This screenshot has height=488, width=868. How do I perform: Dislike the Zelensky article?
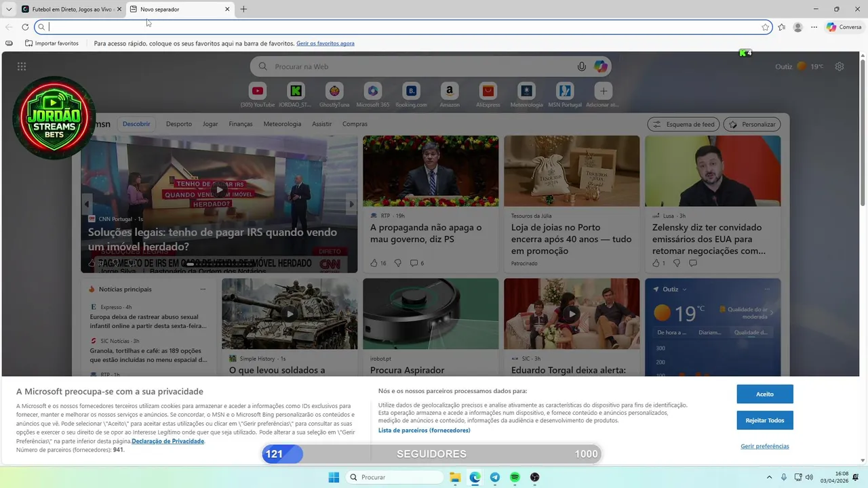[x=676, y=263]
